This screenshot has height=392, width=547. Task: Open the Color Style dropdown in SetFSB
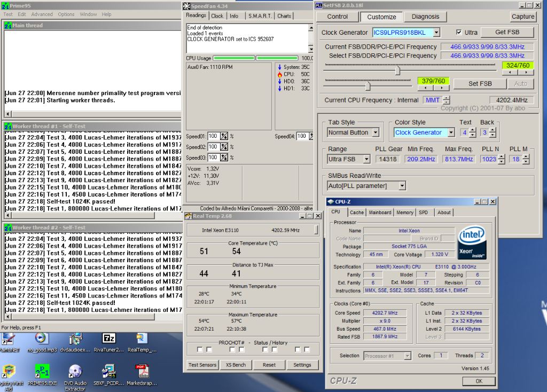(451, 132)
